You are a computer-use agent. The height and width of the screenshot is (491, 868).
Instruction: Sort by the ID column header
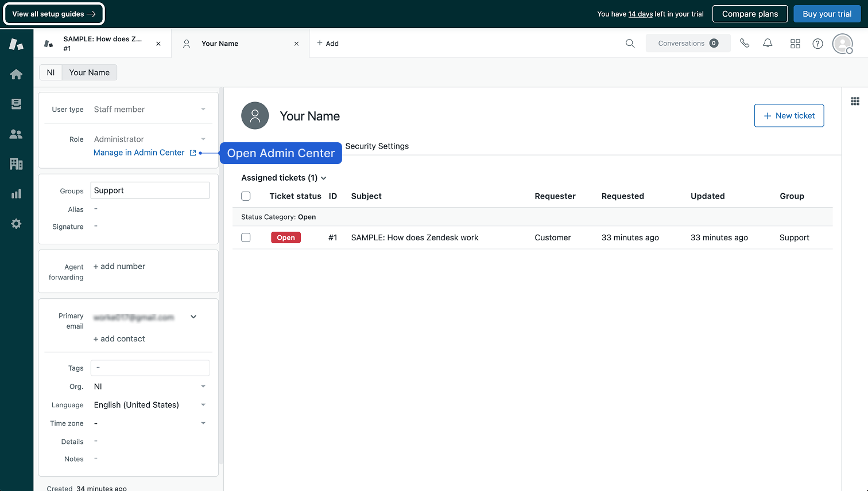click(333, 196)
